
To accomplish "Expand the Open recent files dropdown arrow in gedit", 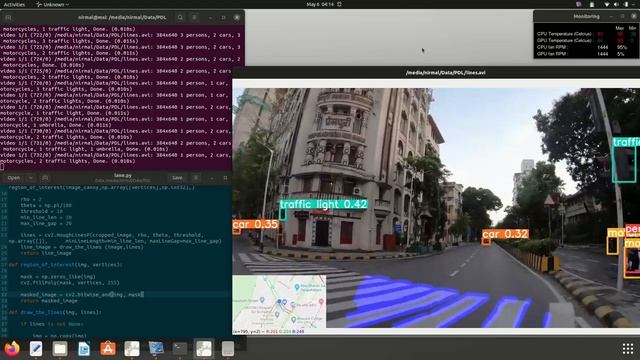I will pos(31,178).
